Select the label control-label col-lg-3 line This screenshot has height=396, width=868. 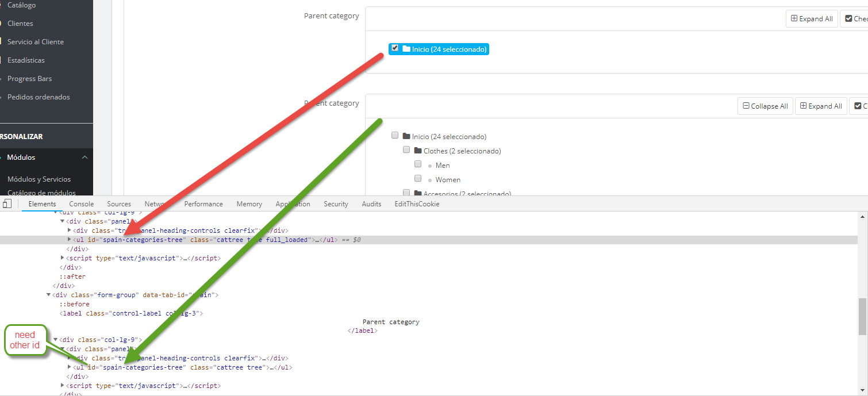click(x=131, y=313)
